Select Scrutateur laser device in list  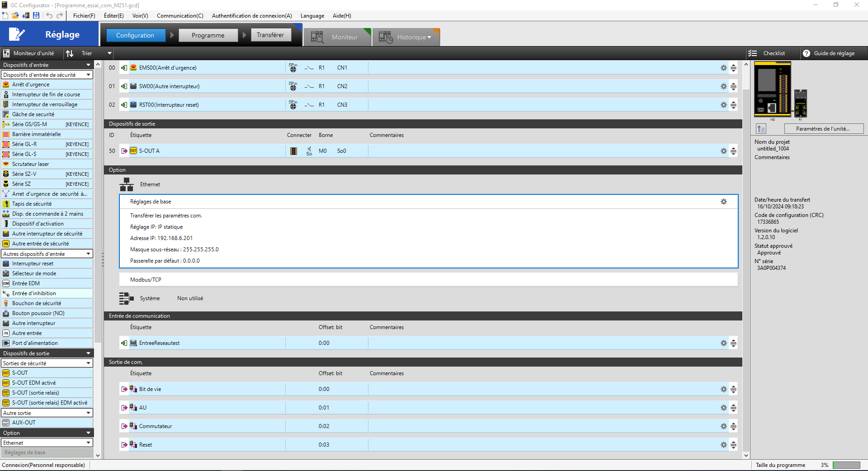30,164
